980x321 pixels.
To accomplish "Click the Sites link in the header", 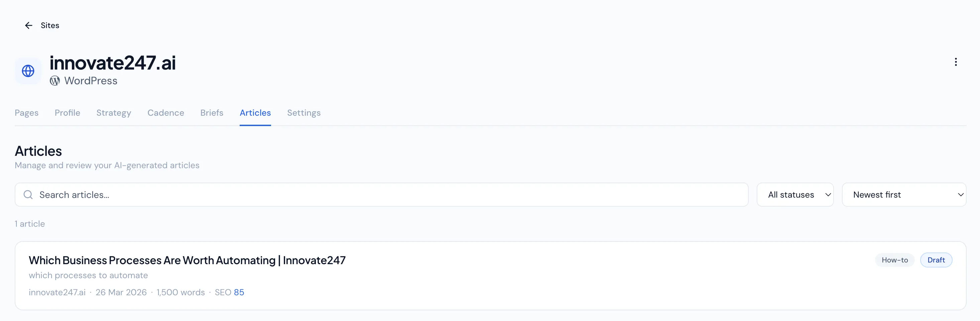I will [x=50, y=25].
